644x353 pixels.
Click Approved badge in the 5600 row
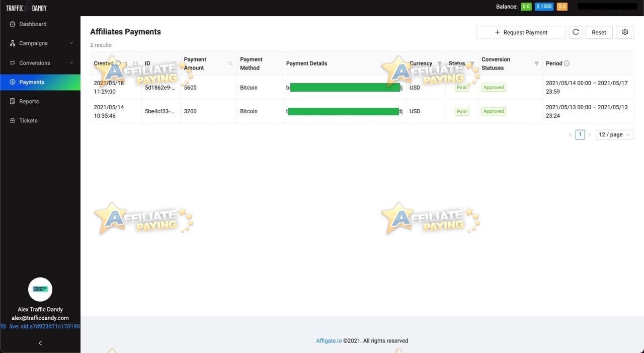pos(494,88)
